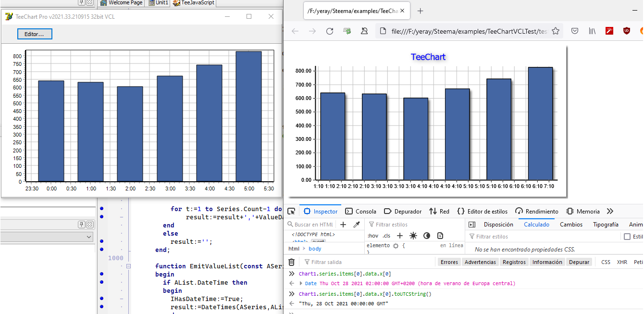
Task: Open Pocket save icon in Firefox toolbar
Action: [574, 31]
